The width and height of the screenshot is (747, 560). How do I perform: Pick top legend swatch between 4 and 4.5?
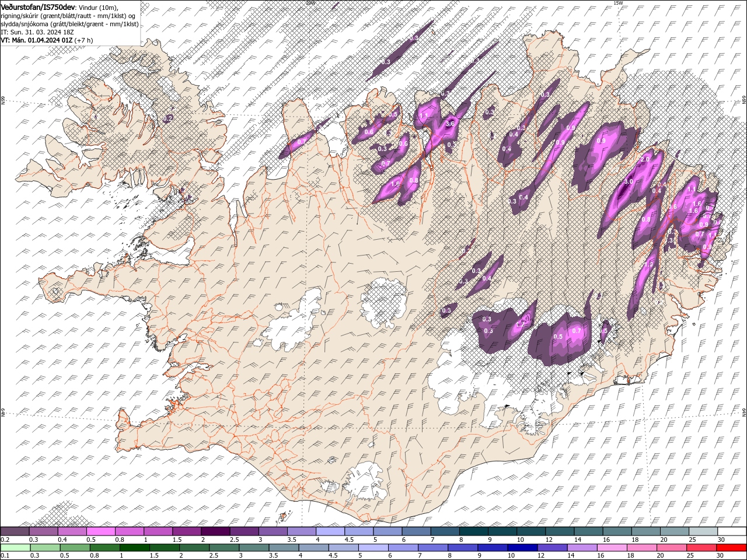tap(330, 531)
